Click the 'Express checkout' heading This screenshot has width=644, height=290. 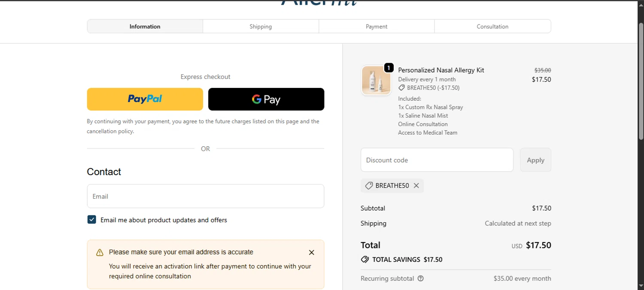click(x=206, y=77)
